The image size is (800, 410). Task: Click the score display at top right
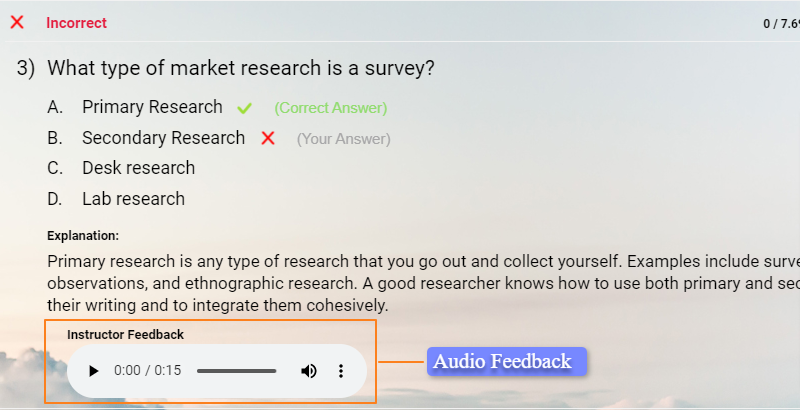[780, 23]
